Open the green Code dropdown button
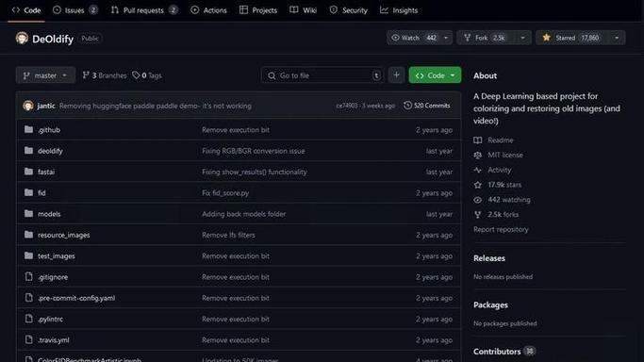This screenshot has width=644, height=362. click(x=435, y=75)
